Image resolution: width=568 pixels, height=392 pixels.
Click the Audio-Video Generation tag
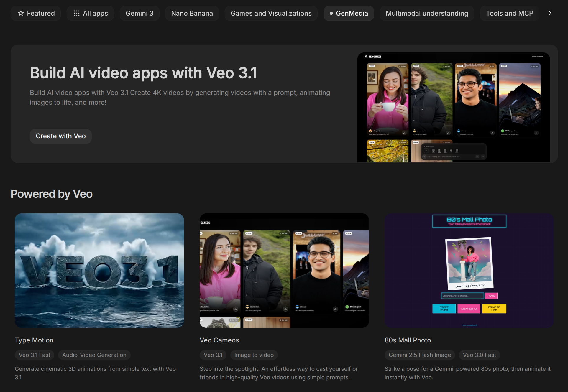94,355
